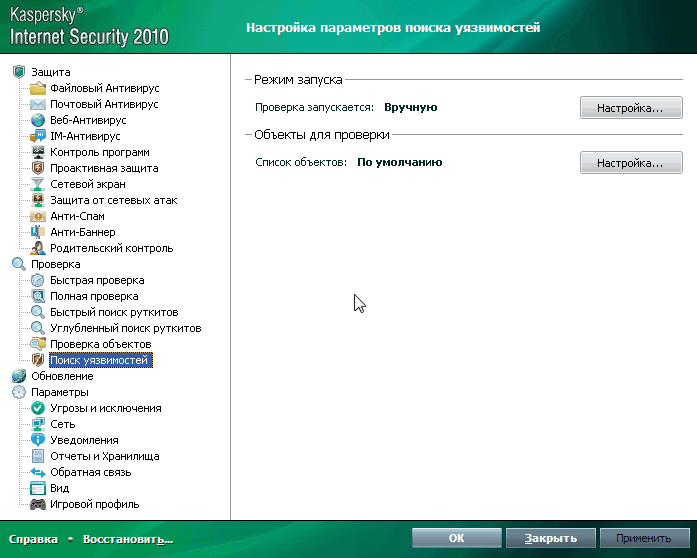Click the magnifier icon beside Проверка
Viewport: 697px width, 558px height.
coord(19,264)
